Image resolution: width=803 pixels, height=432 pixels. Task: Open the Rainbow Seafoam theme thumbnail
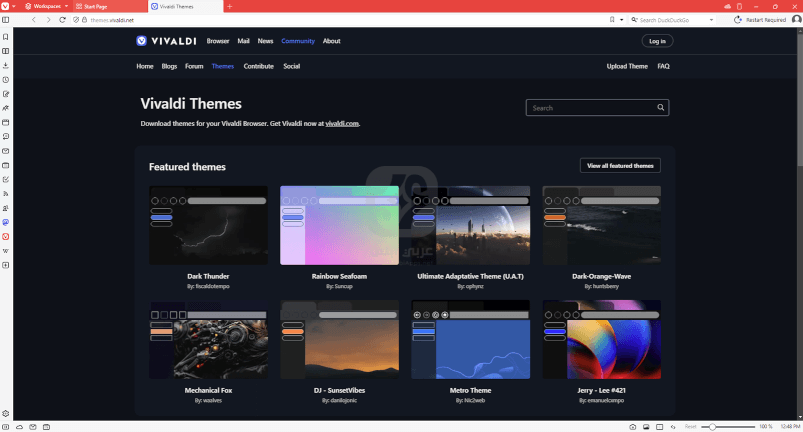pos(339,226)
